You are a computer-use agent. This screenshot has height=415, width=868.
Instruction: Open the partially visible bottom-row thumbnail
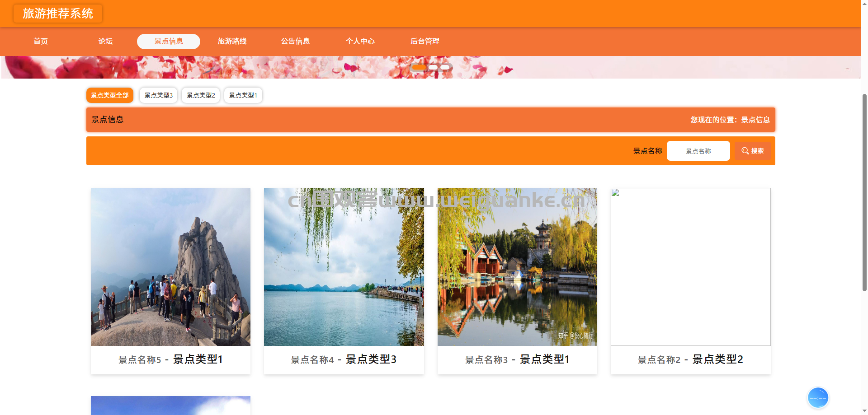(x=170, y=406)
